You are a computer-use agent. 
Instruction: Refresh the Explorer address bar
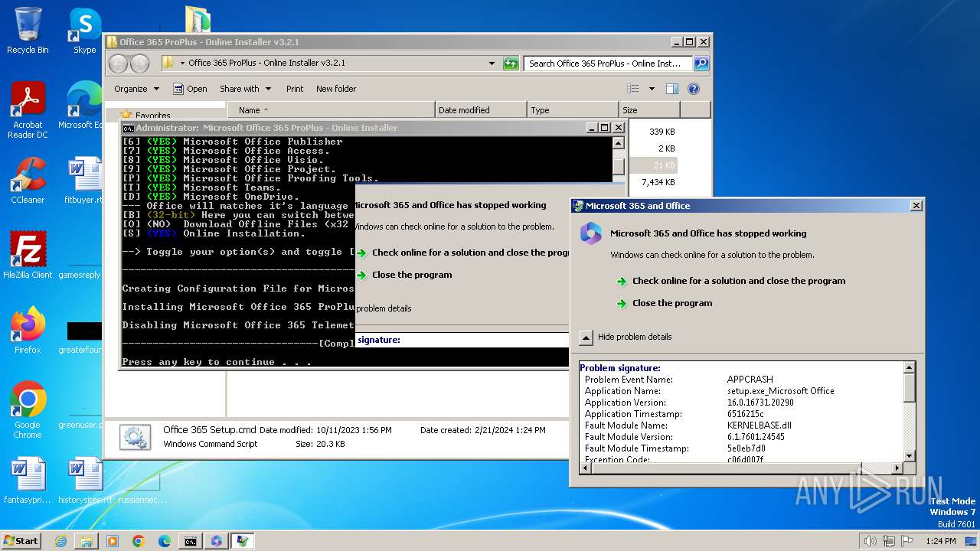click(x=511, y=64)
